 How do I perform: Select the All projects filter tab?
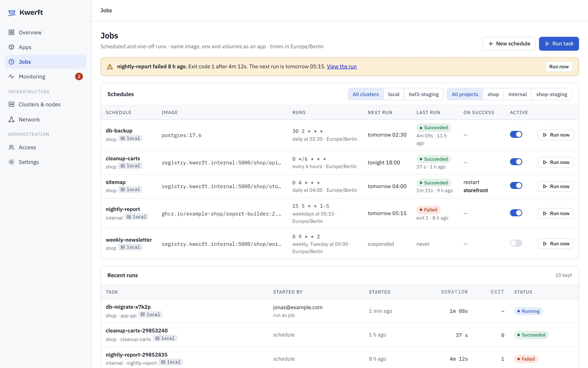464,94
